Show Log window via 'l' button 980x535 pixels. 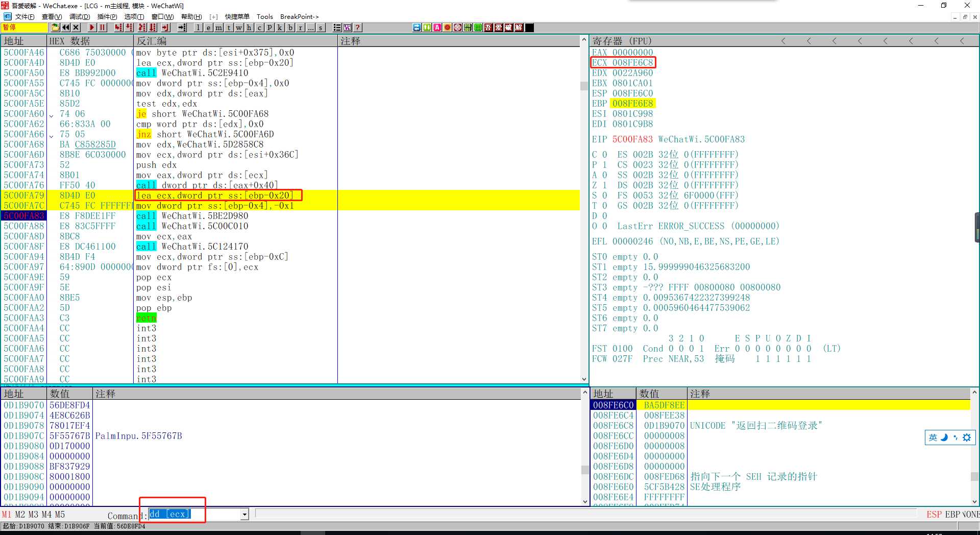pyautogui.click(x=199, y=28)
